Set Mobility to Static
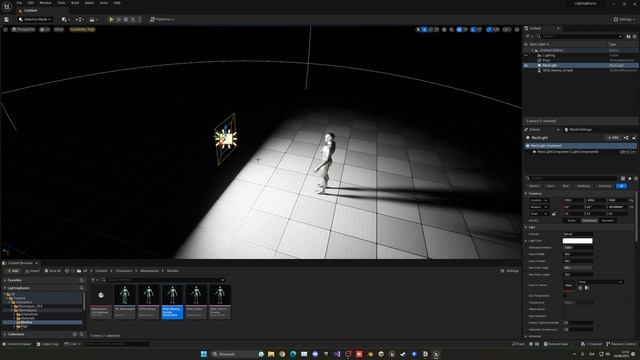 pos(571,220)
